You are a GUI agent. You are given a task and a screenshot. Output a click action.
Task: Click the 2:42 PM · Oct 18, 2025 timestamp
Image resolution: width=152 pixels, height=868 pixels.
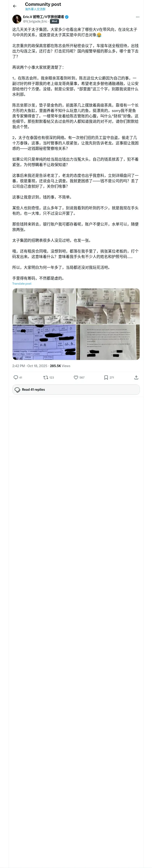click(30, 366)
